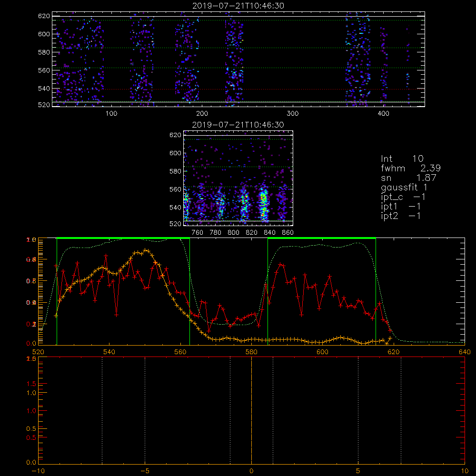Click the 760 tick label under the middle spectrogram
The width and height of the screenshot is (476, 476).
(198, 233)
